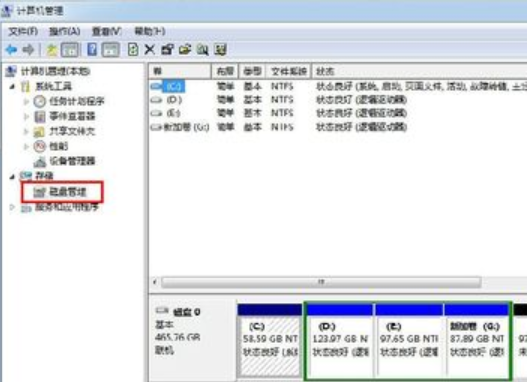Image resolution: width=527 pixels, height=382 pixels.
Task: Collapse the 系统工具 tree node
Action: (x=12, y=87)
